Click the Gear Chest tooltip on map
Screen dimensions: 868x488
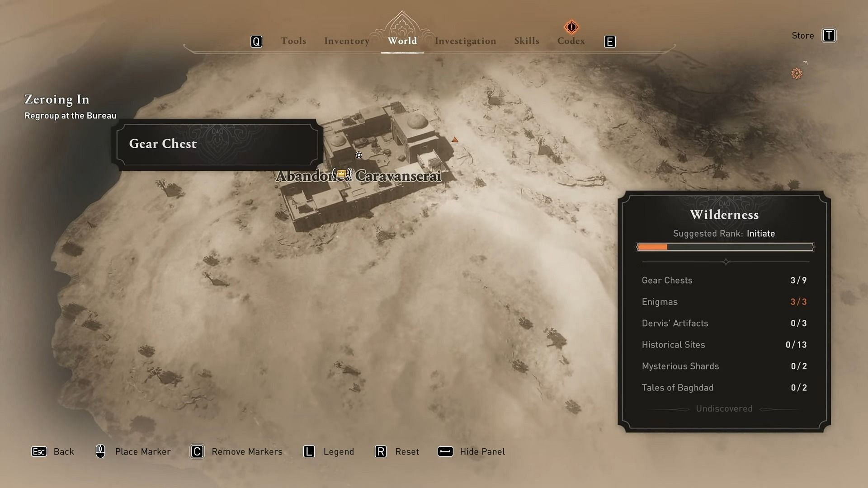pyautogui.click(x=217, y=143)
